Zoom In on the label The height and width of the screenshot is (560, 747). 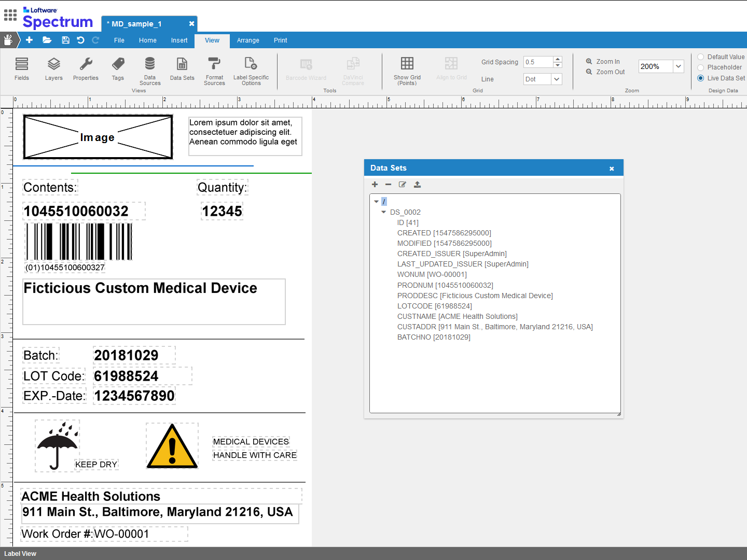(603, 61)
